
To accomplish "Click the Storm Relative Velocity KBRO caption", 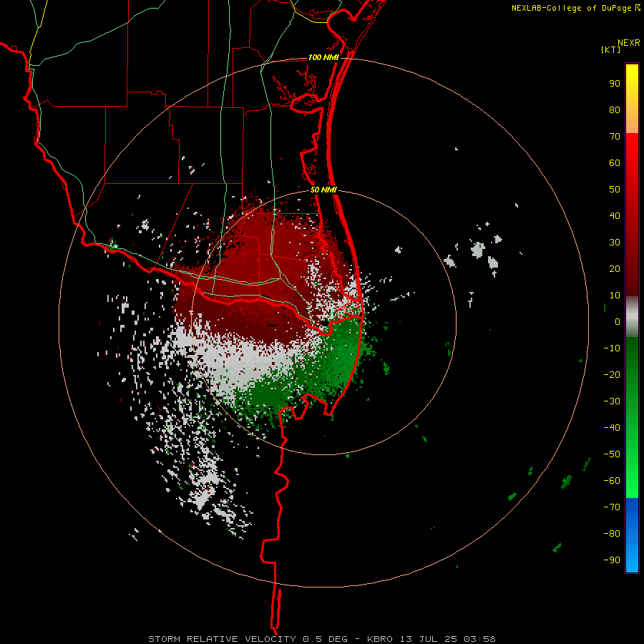I will pos(322,639).
